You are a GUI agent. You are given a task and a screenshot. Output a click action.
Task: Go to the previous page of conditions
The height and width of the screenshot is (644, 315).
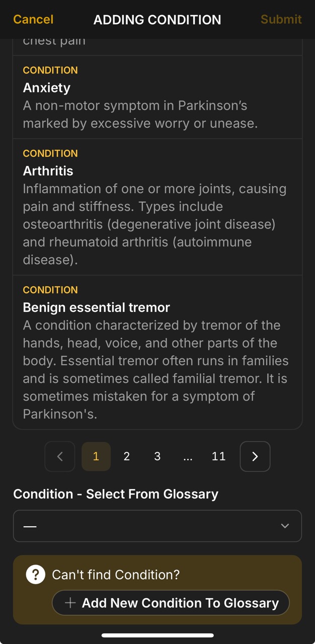coord(59,456)
